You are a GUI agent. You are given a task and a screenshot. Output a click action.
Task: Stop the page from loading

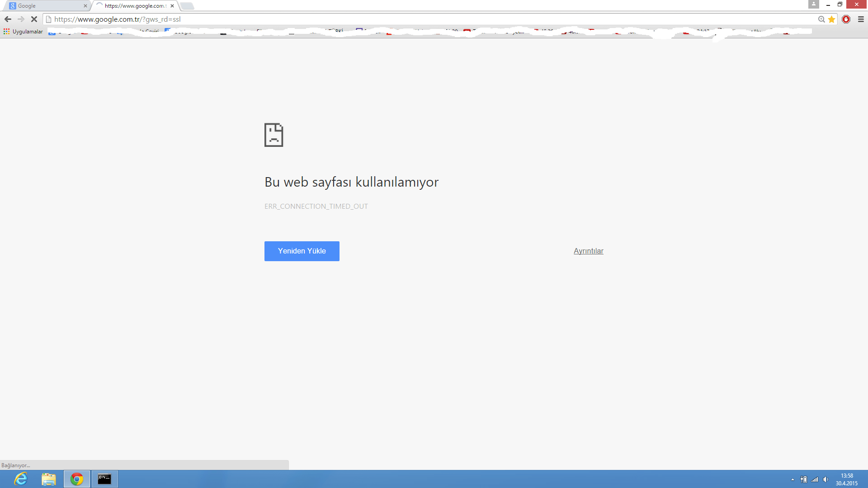tap(34, 19)
